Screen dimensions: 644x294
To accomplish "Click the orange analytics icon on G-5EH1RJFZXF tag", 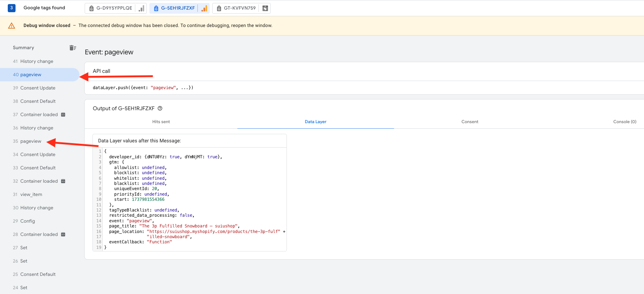I will tap(204, 8).
